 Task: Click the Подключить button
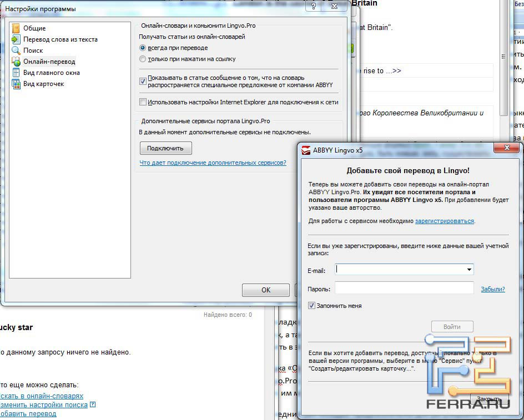point(166,148)
